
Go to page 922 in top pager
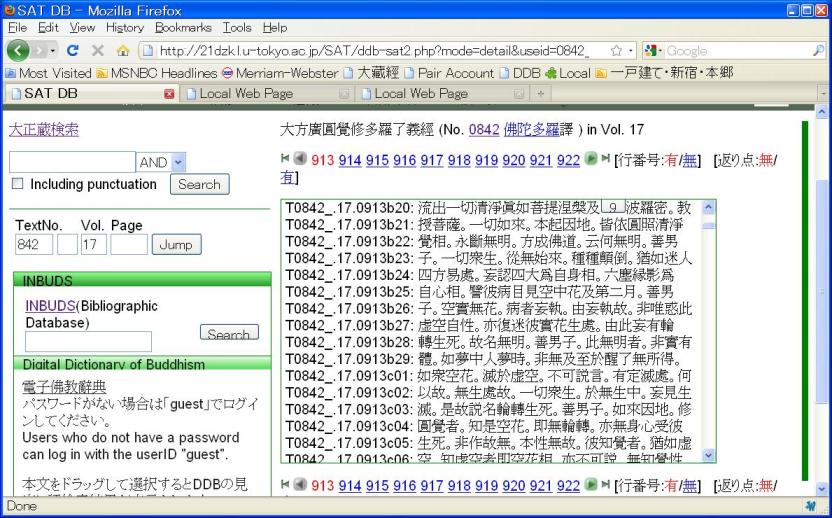click(568, 160)
